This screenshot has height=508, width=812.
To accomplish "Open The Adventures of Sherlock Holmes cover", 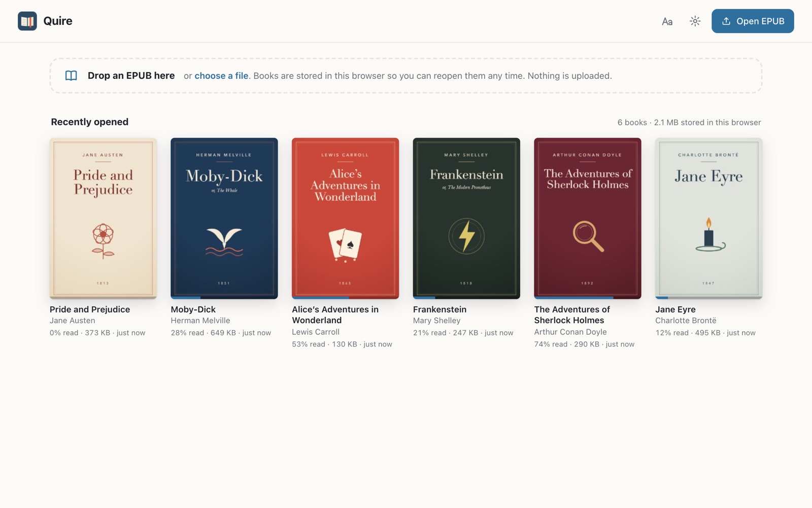I will pyautogui.click(x=588, y=218).
